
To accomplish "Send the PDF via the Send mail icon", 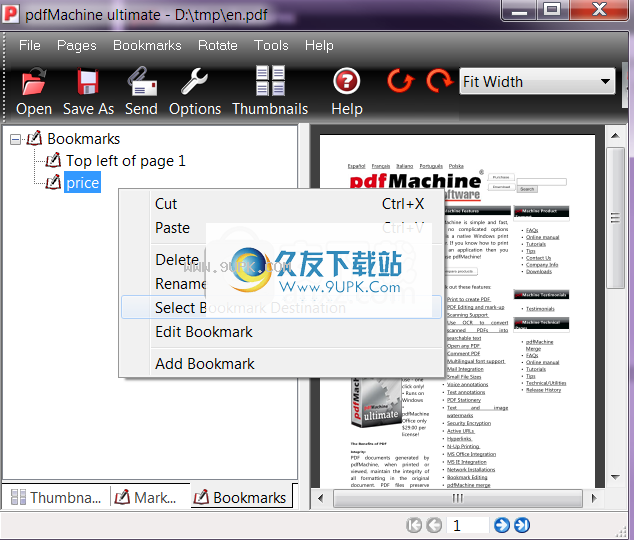I will (x=141, y=82).
